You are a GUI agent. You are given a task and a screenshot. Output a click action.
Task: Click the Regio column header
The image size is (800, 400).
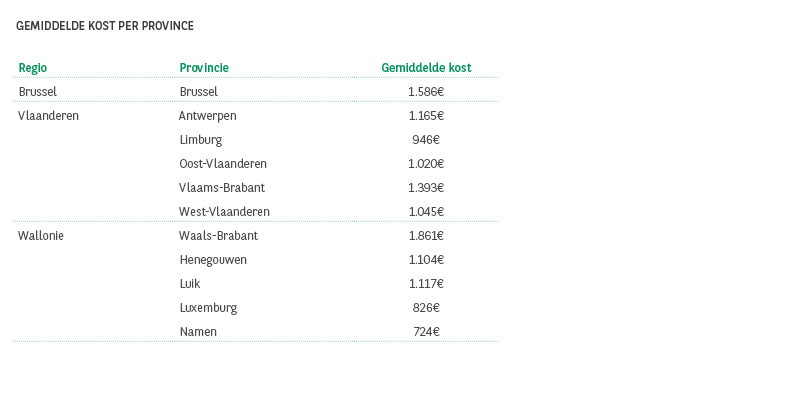[33, 68]
